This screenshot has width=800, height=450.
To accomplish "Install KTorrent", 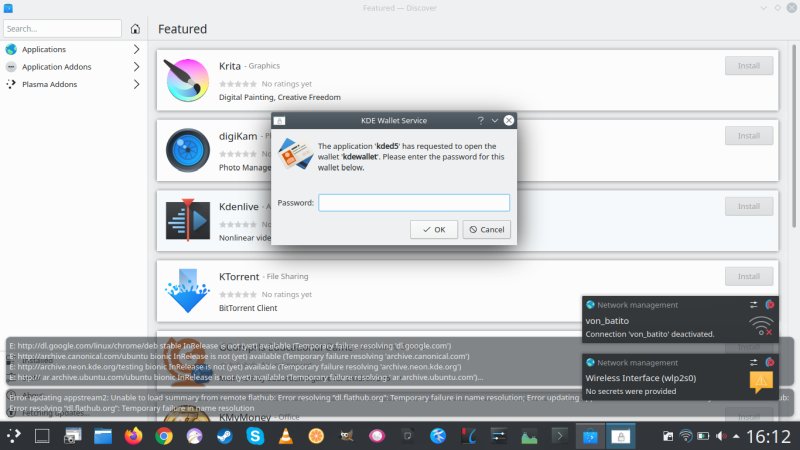I will 748,276.
